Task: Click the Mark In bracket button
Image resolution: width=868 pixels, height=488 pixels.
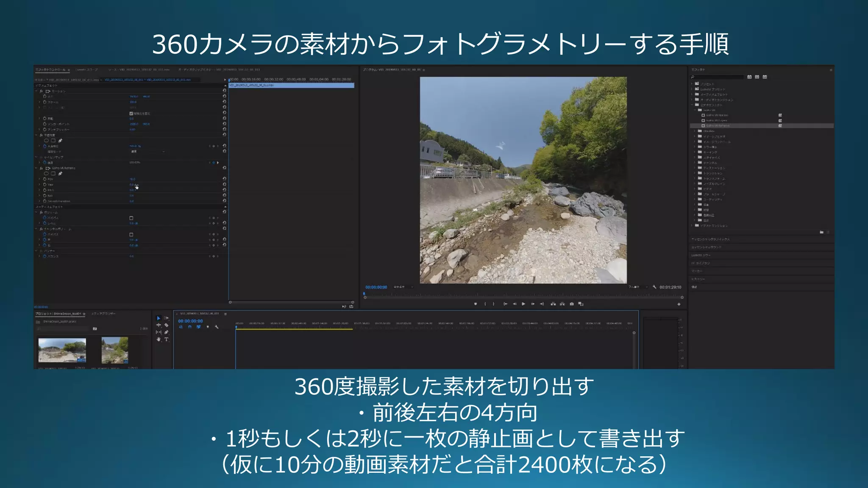Action: click(x=485, y=304)
